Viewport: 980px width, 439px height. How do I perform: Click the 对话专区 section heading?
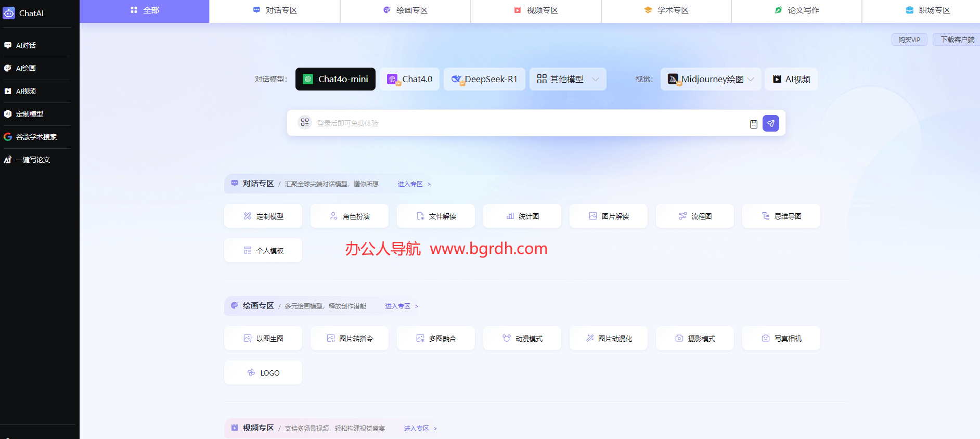pyautogui.click(x=258, y=184)
